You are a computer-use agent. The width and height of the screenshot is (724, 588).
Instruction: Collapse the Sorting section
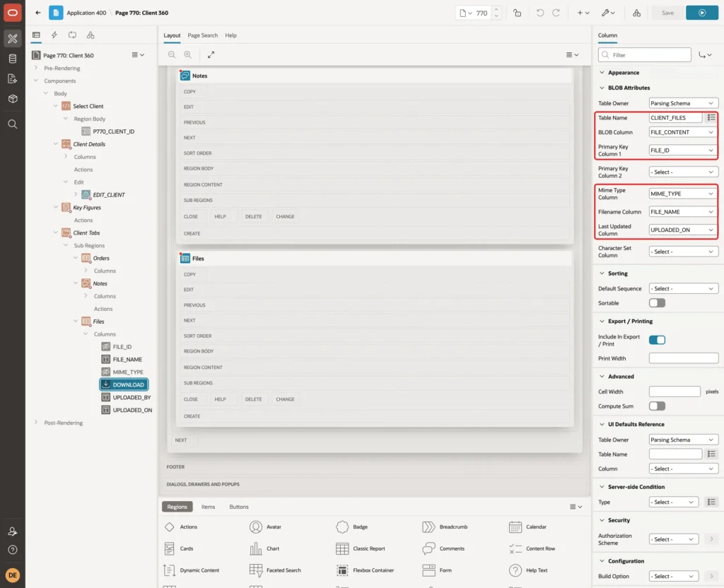coord(602,274)
